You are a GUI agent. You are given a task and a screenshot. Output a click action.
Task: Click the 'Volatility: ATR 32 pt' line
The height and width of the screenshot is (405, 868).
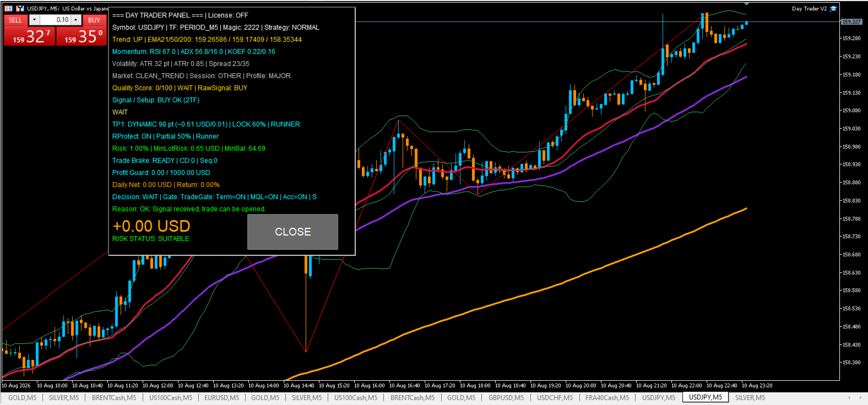point(181,64)
